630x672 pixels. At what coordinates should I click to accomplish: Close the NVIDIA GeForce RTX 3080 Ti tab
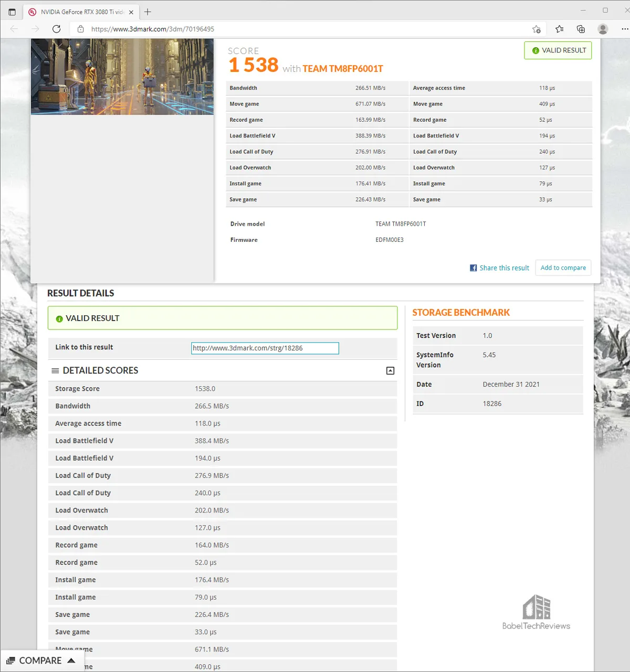(131, 12)
